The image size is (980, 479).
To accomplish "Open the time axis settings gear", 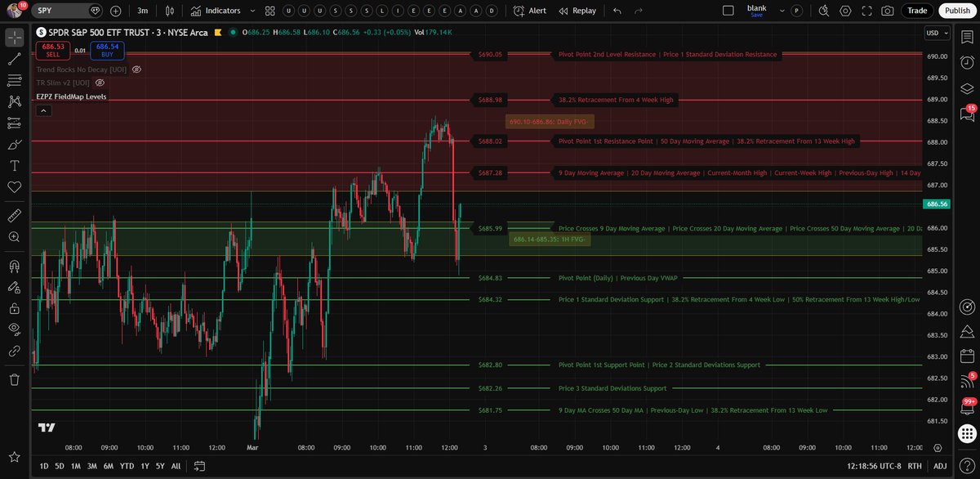I will 938,448.
